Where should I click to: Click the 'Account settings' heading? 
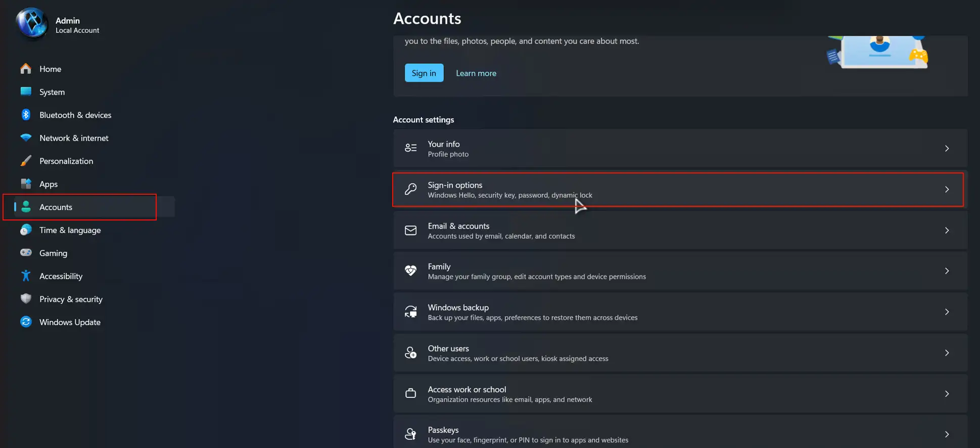point(424,120)
